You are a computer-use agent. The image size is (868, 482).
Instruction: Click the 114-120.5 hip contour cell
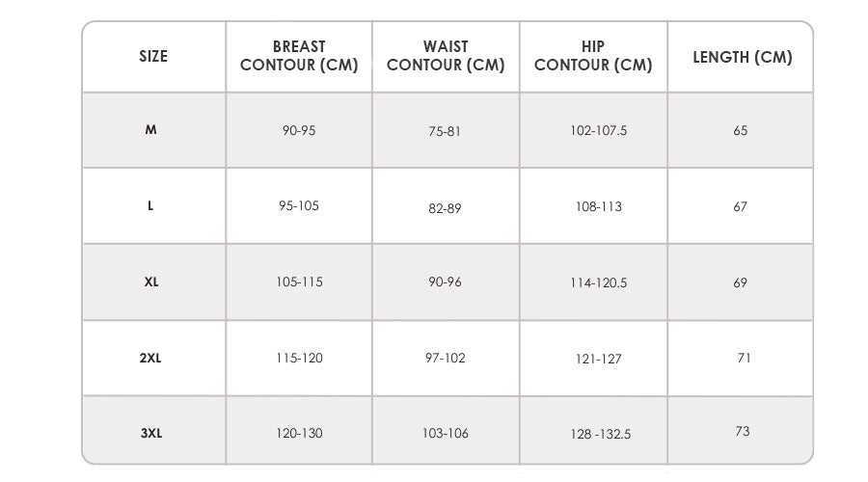point(598,283)
